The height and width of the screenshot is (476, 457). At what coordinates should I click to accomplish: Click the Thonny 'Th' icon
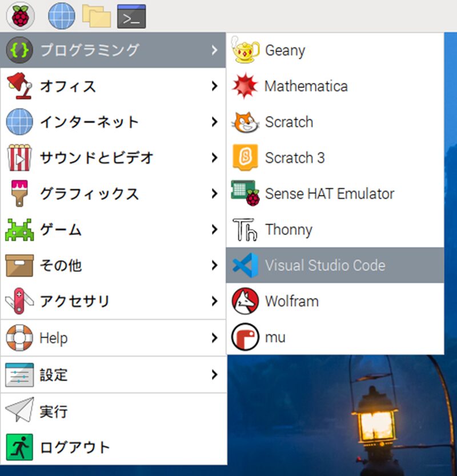tap(245, 229)
